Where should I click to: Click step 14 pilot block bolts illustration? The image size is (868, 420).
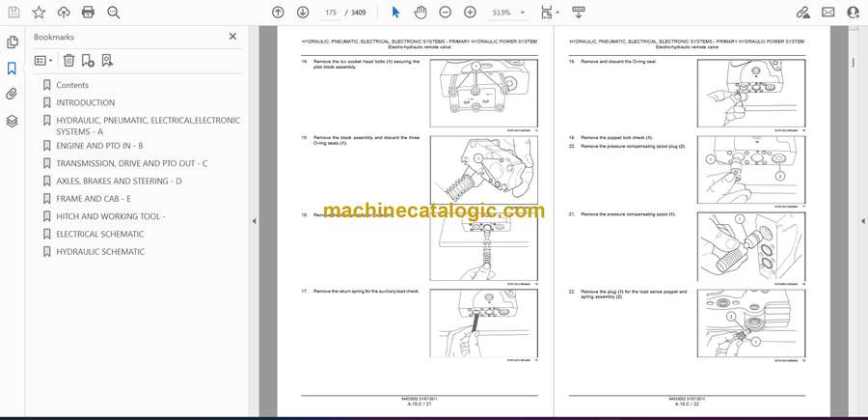pos(484,93)
